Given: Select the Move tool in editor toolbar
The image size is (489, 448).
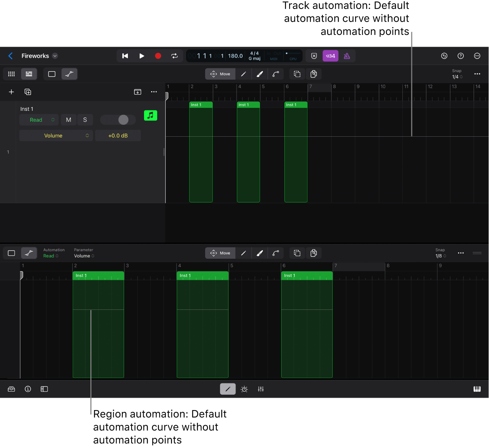Looking at the screenshot, I should (220, 253).
